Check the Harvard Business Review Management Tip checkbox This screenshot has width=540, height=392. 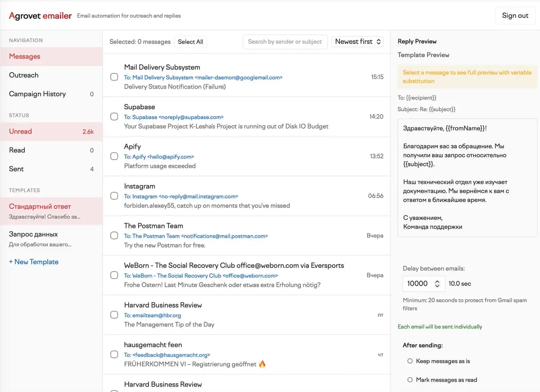pyautogui.click(x=114, y=315)
